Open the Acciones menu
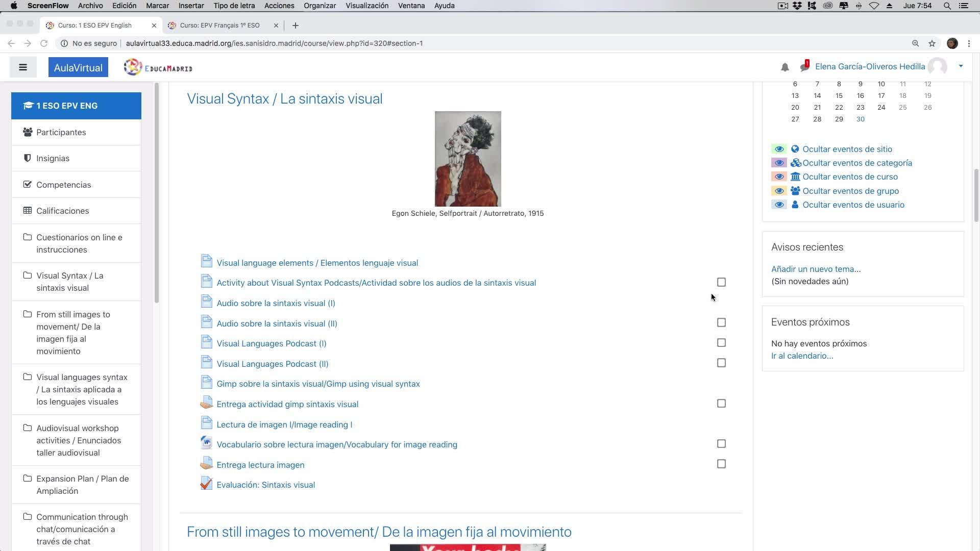 [279, 6]
